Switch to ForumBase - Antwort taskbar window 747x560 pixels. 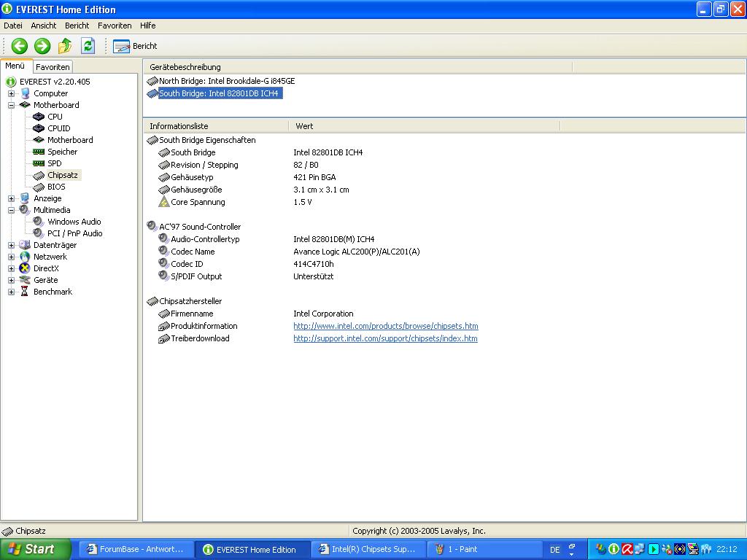(135, 550)
